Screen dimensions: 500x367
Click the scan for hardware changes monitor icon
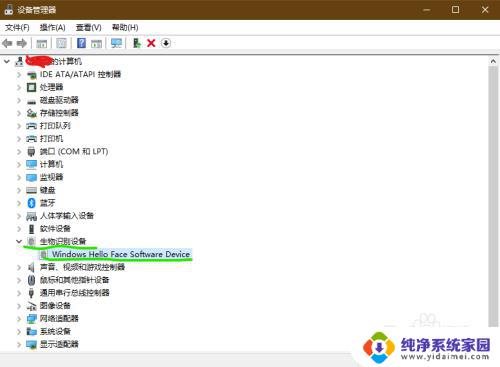pos(116,43)
